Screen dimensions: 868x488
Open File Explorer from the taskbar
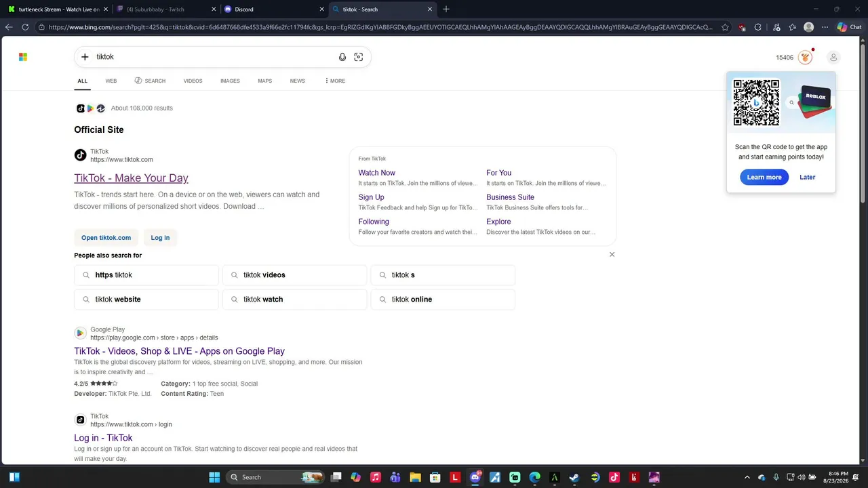(415, 477)
